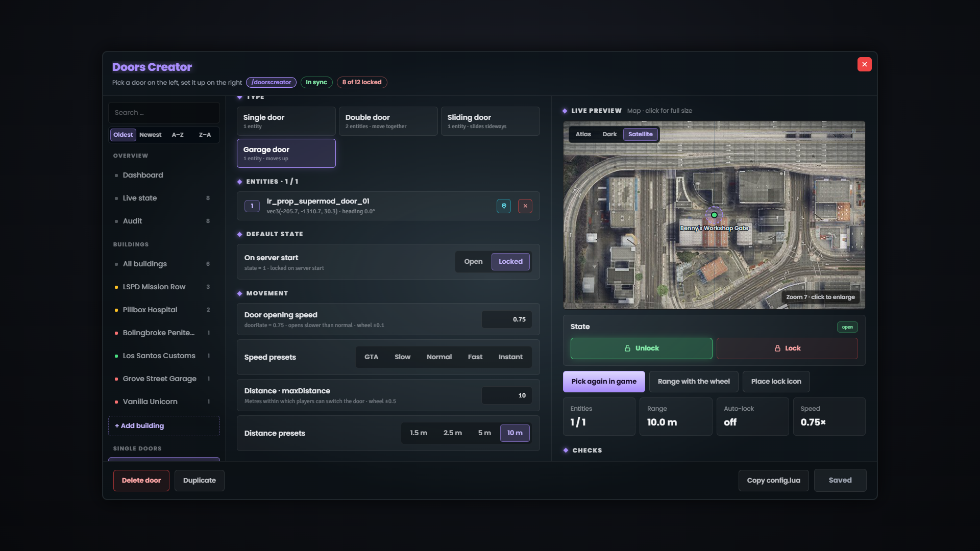This screenshot has height=551, width=980.
Task: Select the Sliding door type
Action: pyautogui.click(x=490, y=121)
